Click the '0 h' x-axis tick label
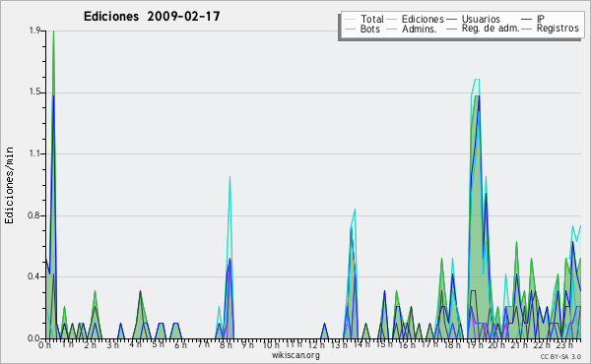The width and height of the screenshot is (591, 364). (45, 345)
